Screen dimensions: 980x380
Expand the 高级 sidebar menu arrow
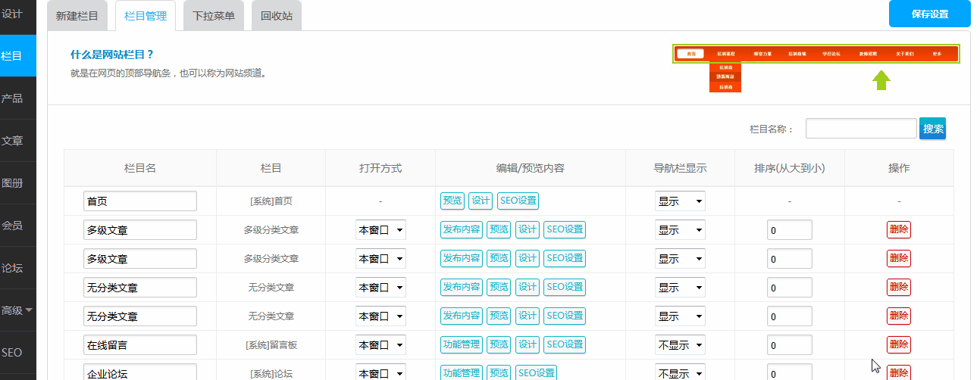pos(29,310)
